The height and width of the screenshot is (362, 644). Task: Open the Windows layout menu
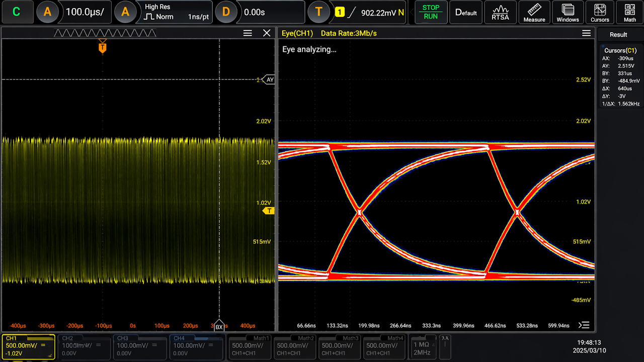568,12
